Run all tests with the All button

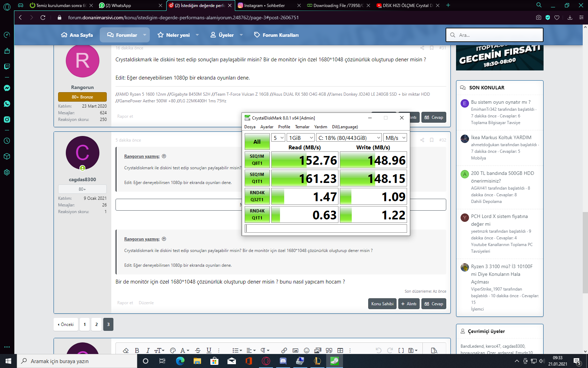click(257, 142)
